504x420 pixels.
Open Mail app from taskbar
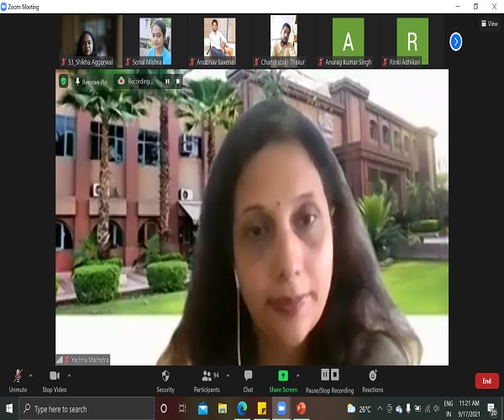tap(202, 409)
